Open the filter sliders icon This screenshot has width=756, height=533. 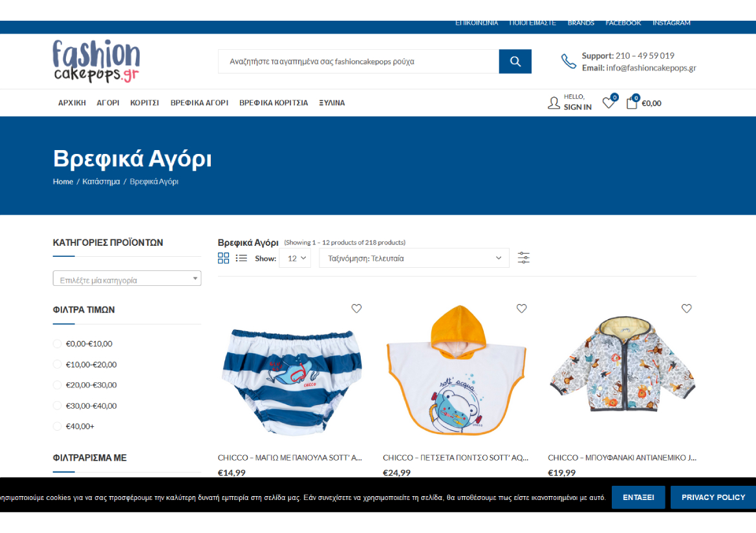pos(524,258)
